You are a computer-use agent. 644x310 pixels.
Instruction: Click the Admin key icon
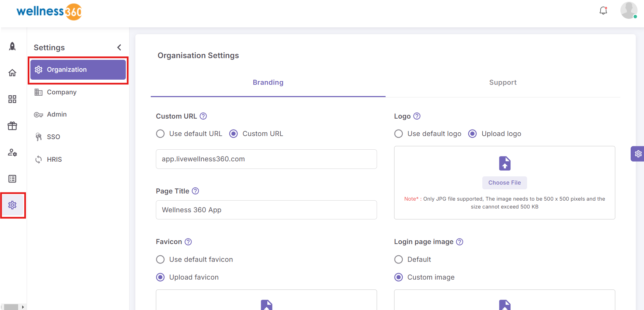(39, 115)
